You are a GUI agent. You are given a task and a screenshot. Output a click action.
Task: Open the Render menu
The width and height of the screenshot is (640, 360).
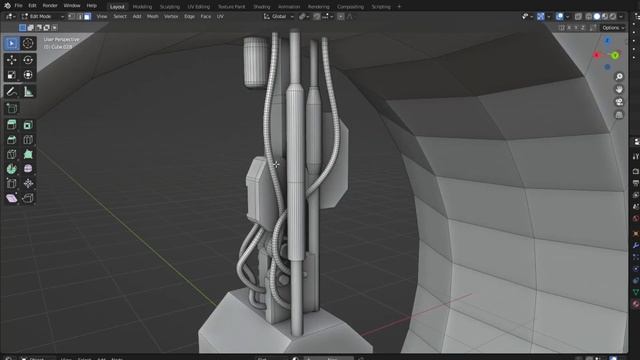[50, 6]
